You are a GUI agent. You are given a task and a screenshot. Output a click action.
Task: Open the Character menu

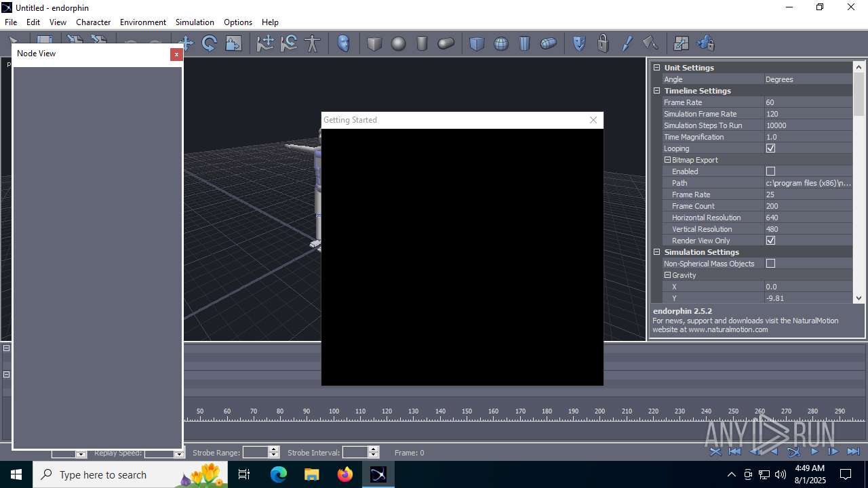(x=94, y=22)
